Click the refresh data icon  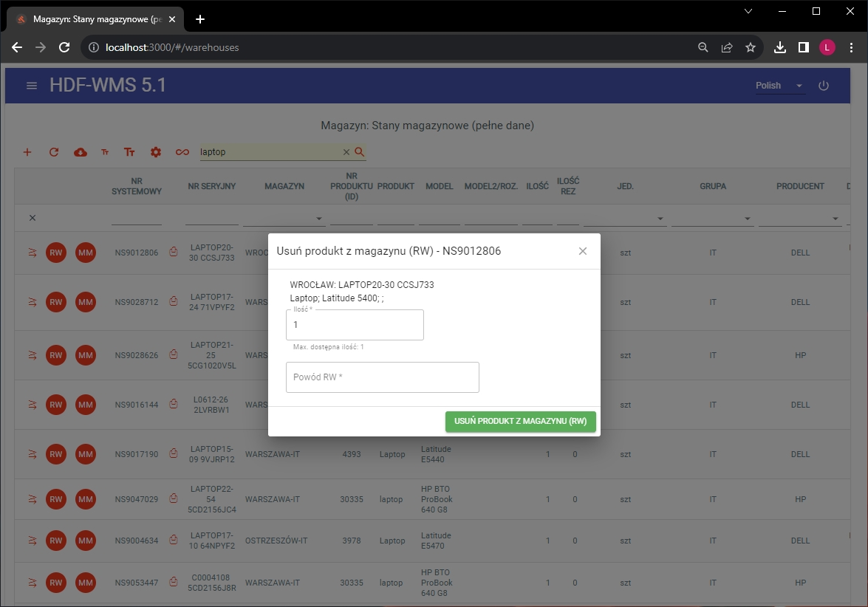[54, 152]
